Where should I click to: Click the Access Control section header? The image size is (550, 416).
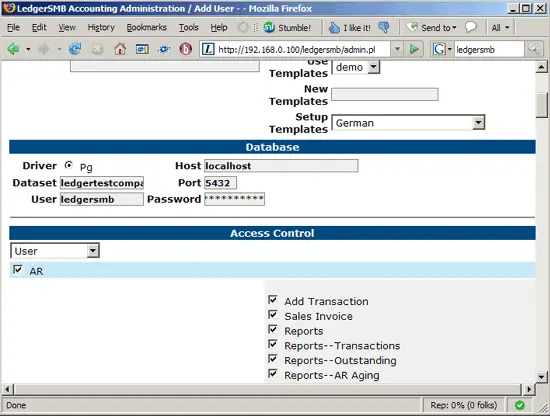point(272,233)
